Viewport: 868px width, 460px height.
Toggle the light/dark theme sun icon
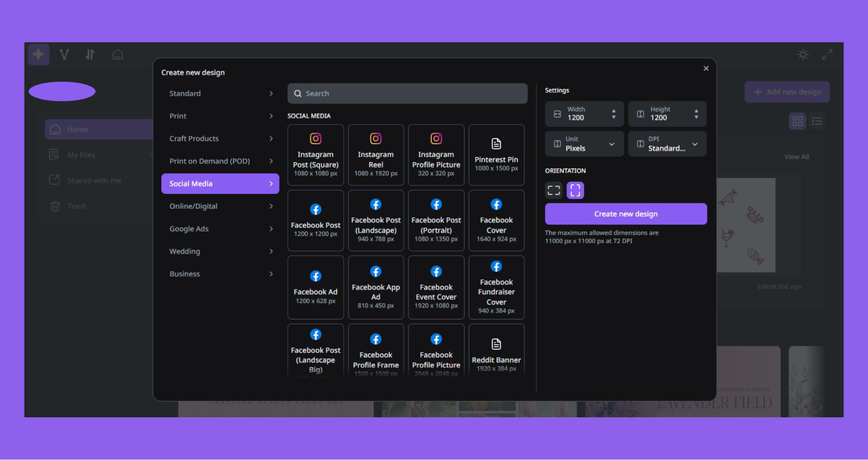pos(803,55)
